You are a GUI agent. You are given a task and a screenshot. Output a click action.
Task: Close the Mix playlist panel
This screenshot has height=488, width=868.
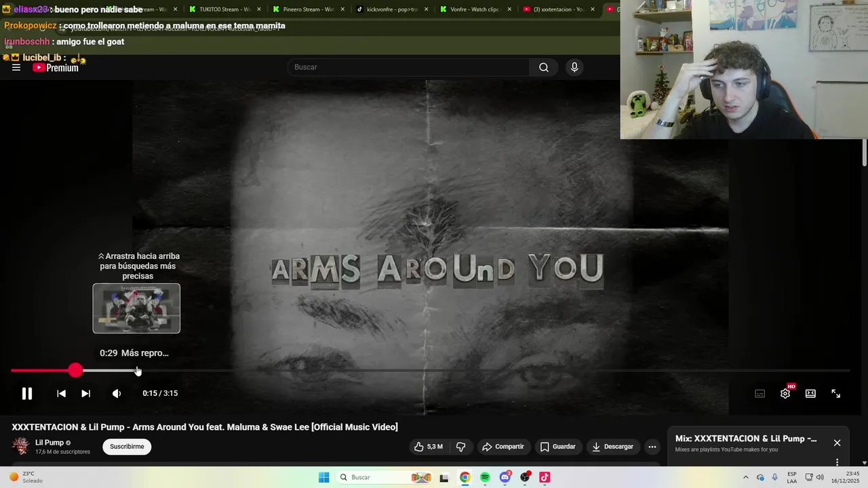[837, 443]
